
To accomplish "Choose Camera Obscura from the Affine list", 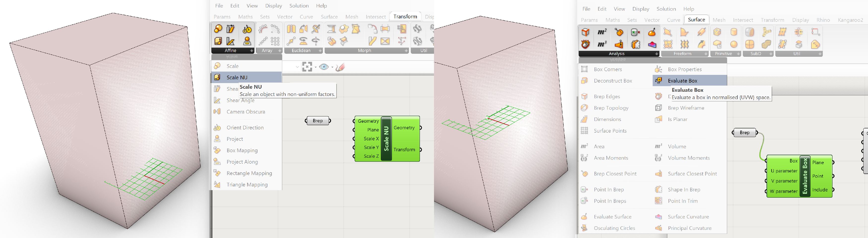I will (x=246, y=112).
